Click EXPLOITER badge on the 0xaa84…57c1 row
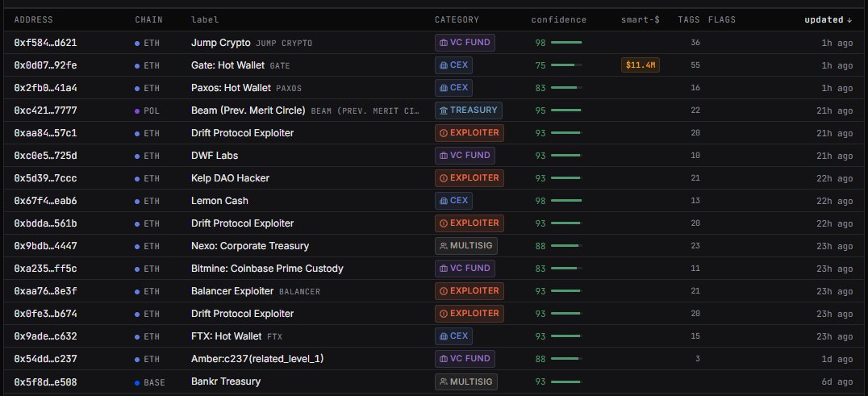 point(469,133)
